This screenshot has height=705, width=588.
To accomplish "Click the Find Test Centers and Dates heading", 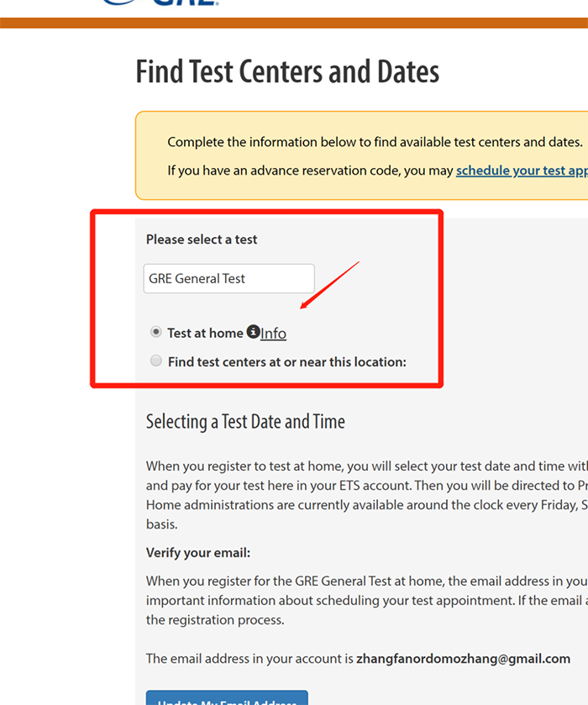I will coord(287,72).
